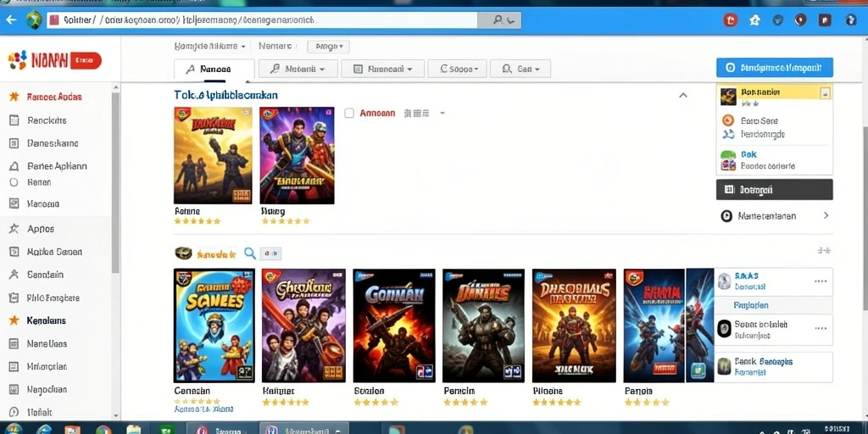This screenshot has width=868, height=434.
Task: Click the red badge next to NANN logo
Action: [x=86, y=60]
